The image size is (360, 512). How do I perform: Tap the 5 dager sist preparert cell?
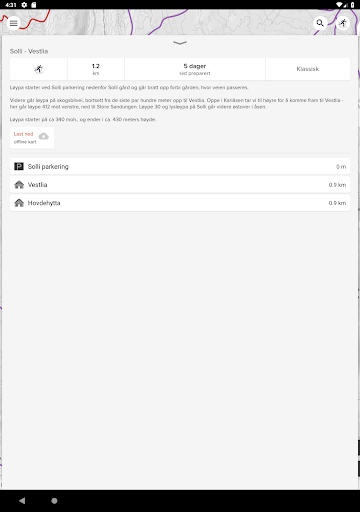[x=195, y=69]
